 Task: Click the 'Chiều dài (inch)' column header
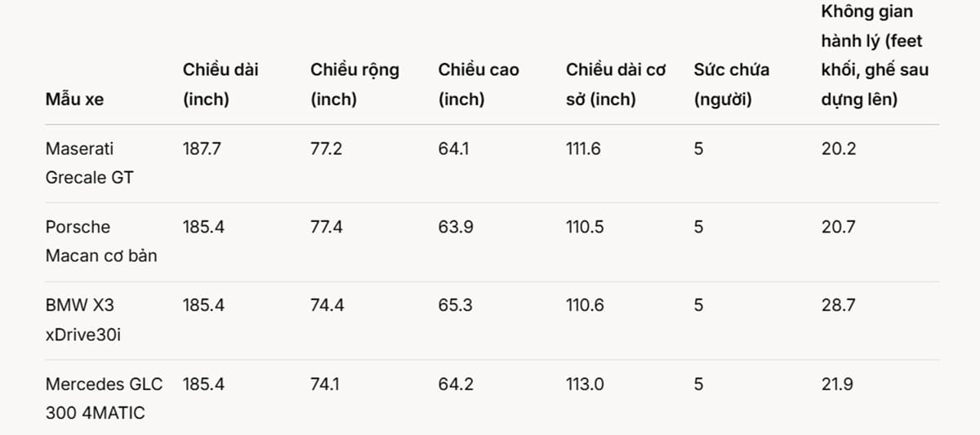click(x=220, y=85)
